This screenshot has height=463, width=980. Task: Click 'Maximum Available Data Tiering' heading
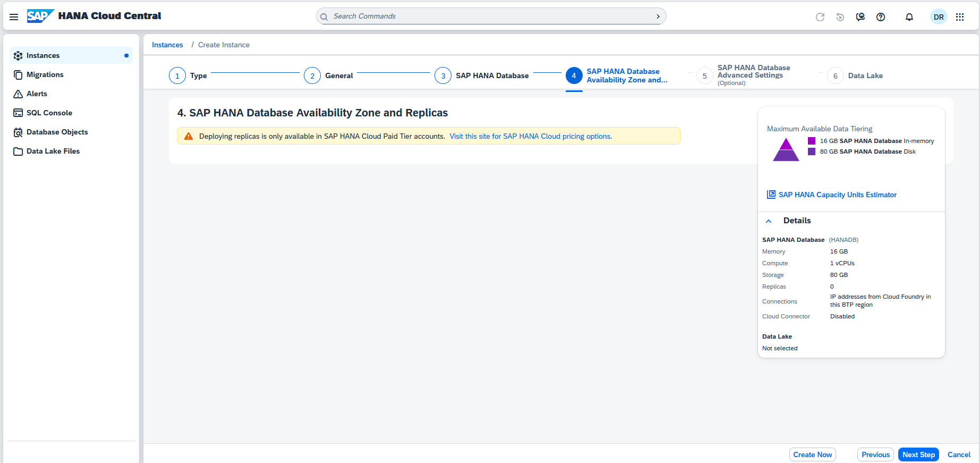[x=820, y=129]
